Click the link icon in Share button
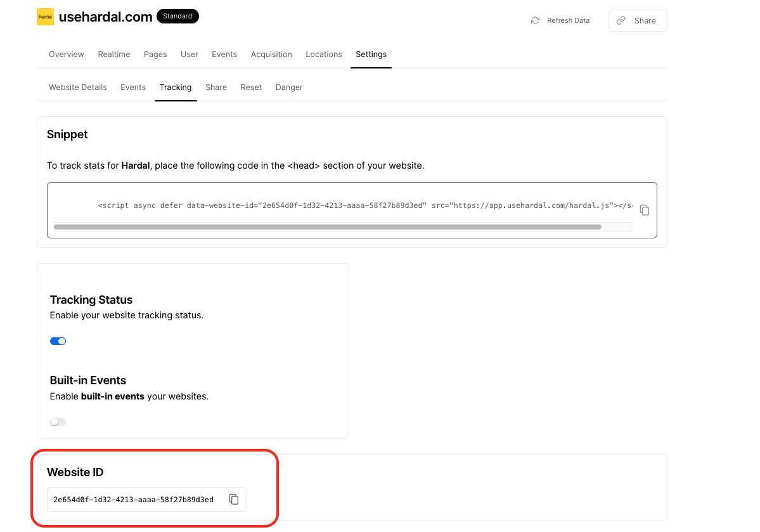The image size is (760, 532). pos(621,20)
